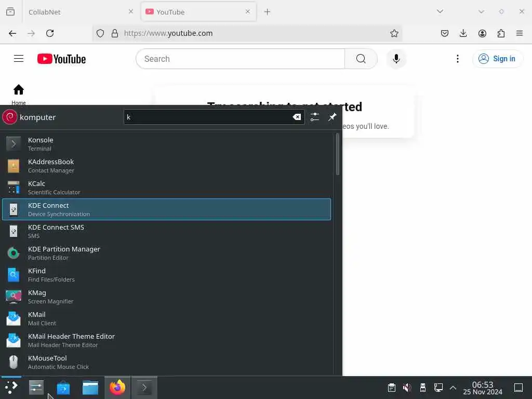Open removable devices tray icon
The width and height of the screenshot is (532, 399).
point(423,388)
